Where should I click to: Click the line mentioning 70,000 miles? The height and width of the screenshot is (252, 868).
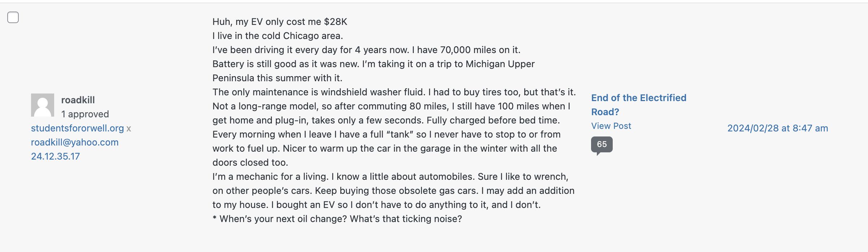366,50
